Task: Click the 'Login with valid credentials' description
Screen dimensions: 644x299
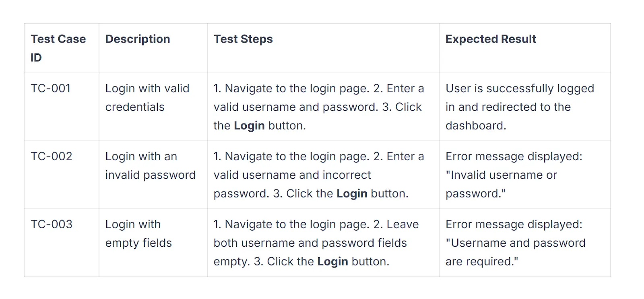Action: [x=147, y=98]
